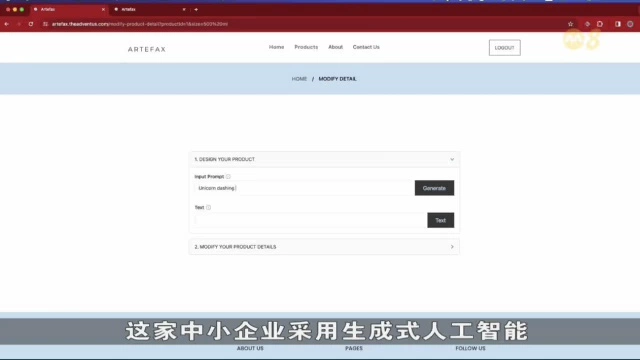Open a new browser tab

pos(196,9)
